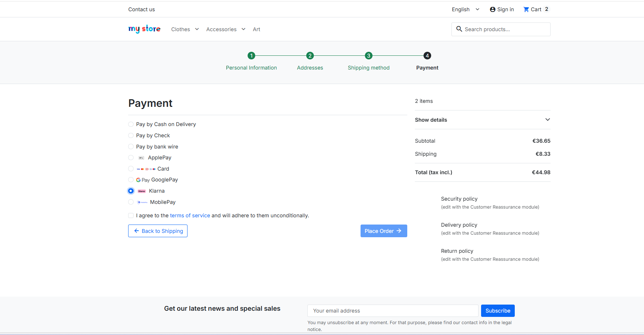The width and height of the screenshot is (644, 335).
Task: Click the Return policy text
Action: pyautogui.click(x=457, y=251)
